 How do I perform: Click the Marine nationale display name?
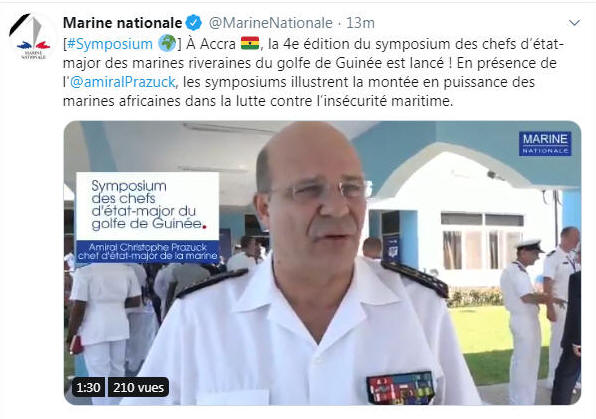click(122, 23)
